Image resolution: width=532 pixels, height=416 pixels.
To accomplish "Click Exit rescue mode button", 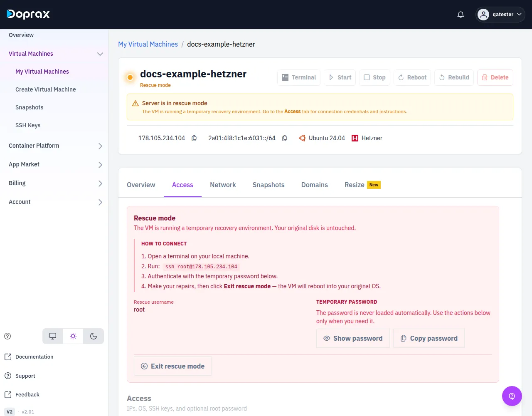I will [172, 366].
